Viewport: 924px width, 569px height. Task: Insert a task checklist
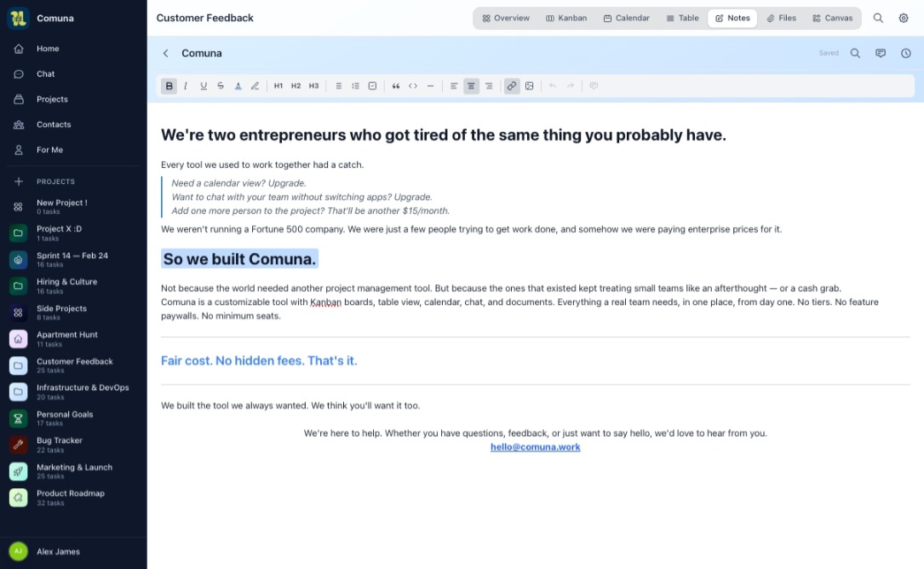372,86
